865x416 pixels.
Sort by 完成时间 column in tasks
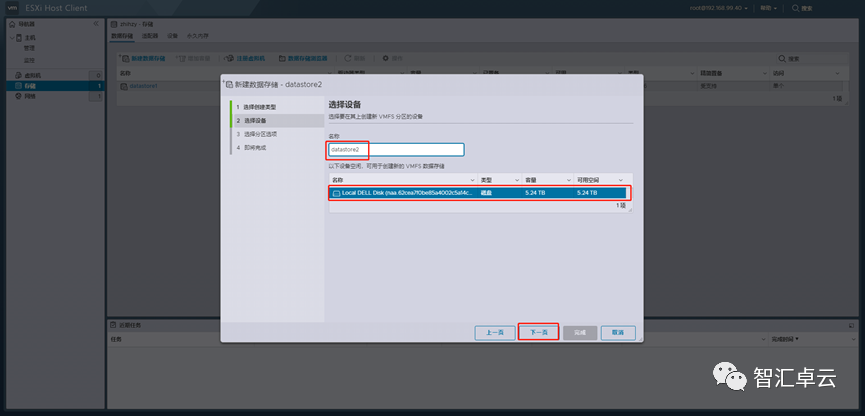[785, 339]
